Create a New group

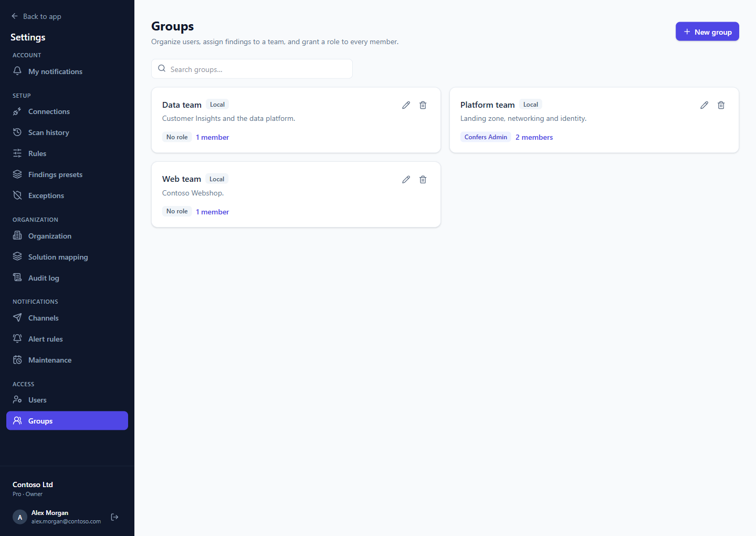pyautogui.click(x=707, y=32)
